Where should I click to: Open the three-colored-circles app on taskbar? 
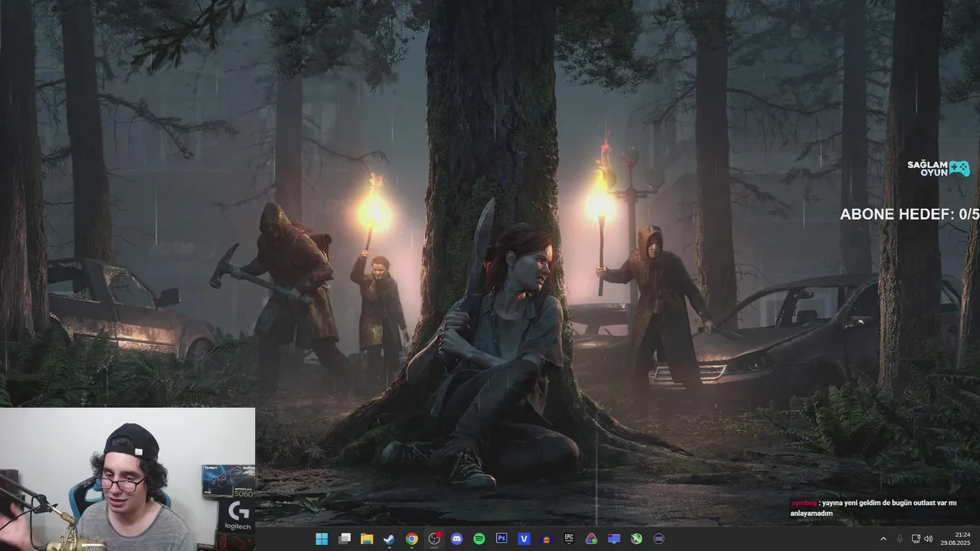592,539
